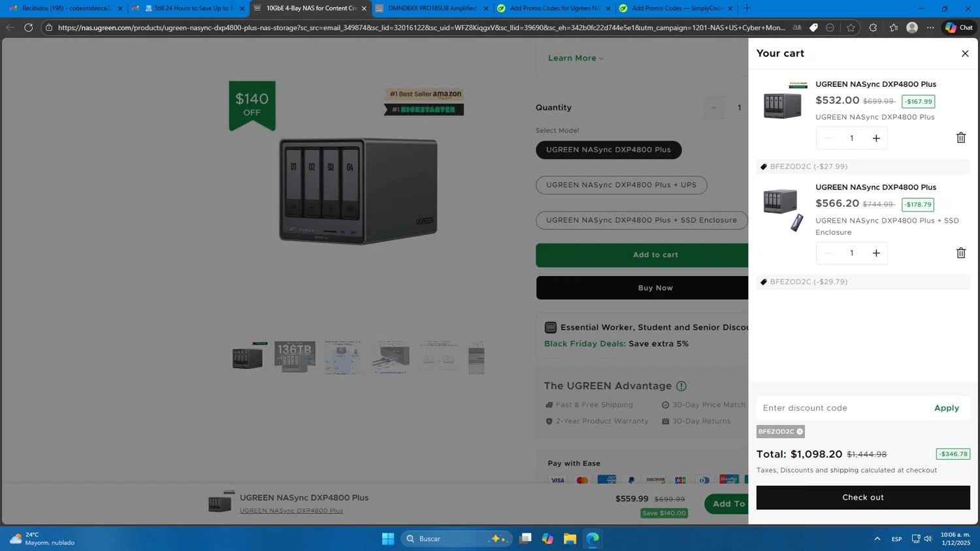This screenshot has height=551, width=980.
Task: Open the view site information icon
Action: coord(48,27)
